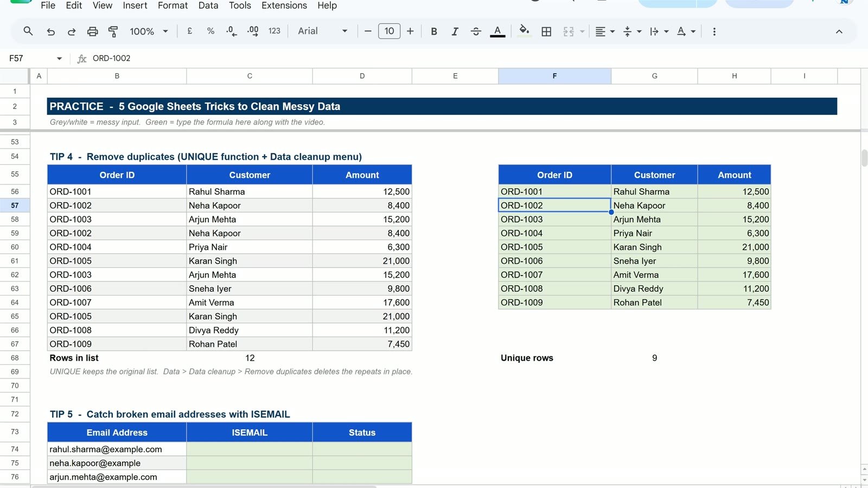868x488 pixels.
Task: Toggle strikethrough formatting
Action: tap(476, 31)
